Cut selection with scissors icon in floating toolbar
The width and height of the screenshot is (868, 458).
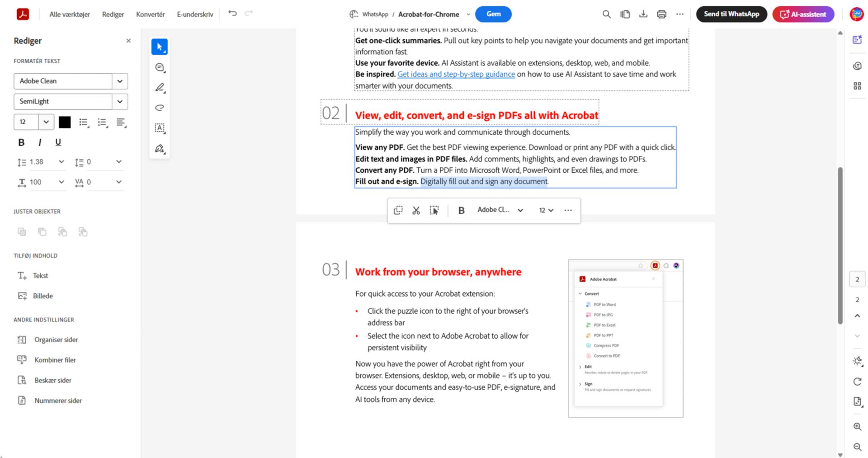pos(416,210)
